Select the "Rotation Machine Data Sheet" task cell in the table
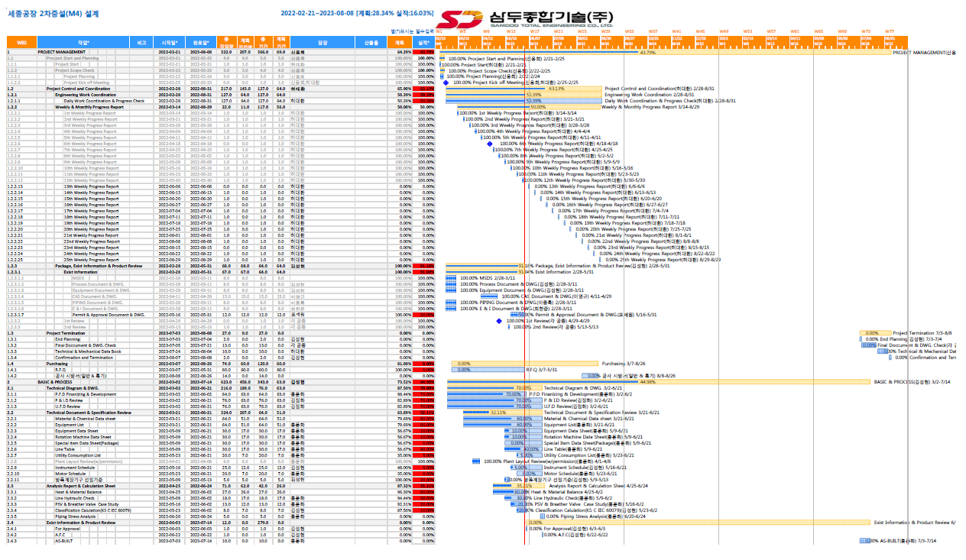 (x=83, y=437)
